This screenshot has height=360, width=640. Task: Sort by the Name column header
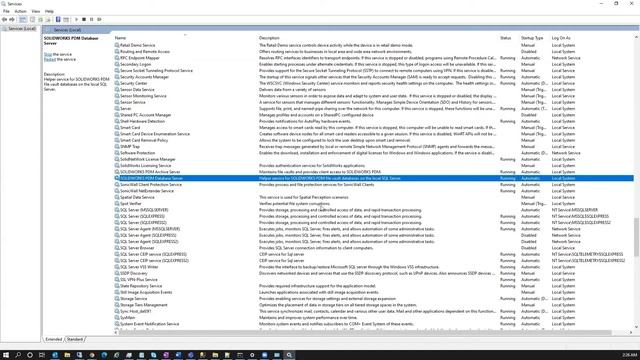tap(120, 38)
